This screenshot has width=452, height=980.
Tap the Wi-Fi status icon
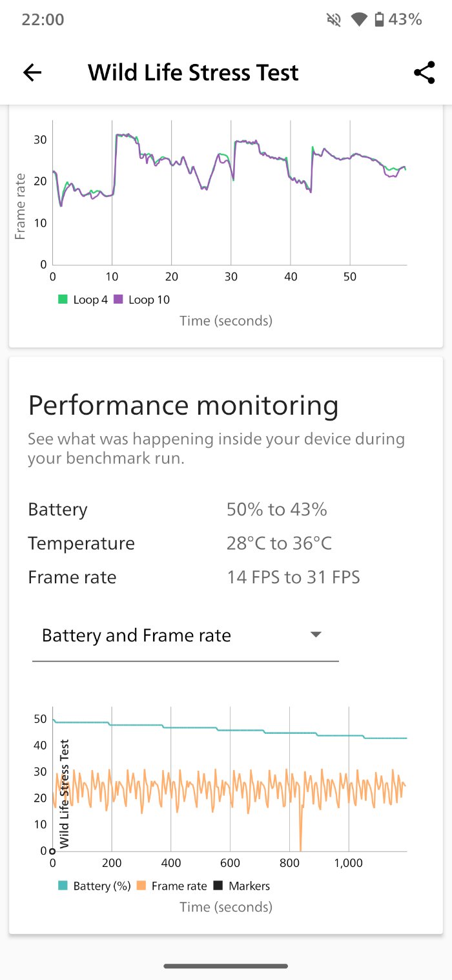(359, 20)
